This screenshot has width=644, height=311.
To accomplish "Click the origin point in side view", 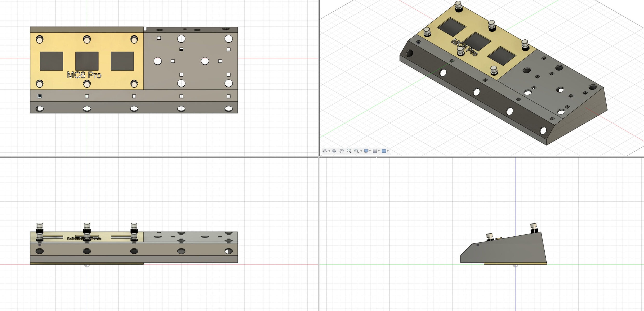I will point(516,265).
